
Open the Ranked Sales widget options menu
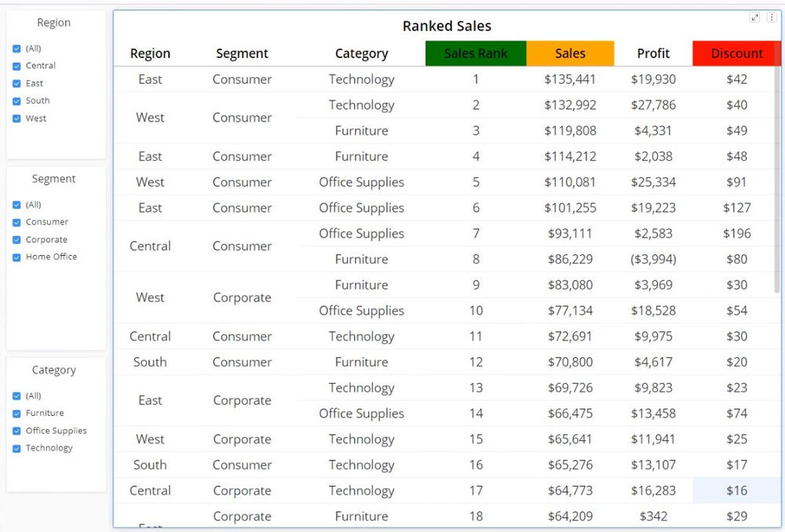[x=771, y=17]
